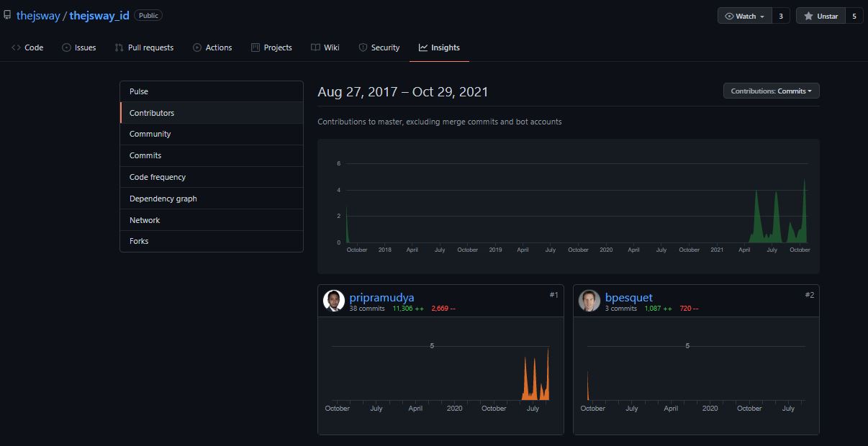The image size is (868, 446).
Task: Open the Watch notification dropdown arrow
Action: 762,14
